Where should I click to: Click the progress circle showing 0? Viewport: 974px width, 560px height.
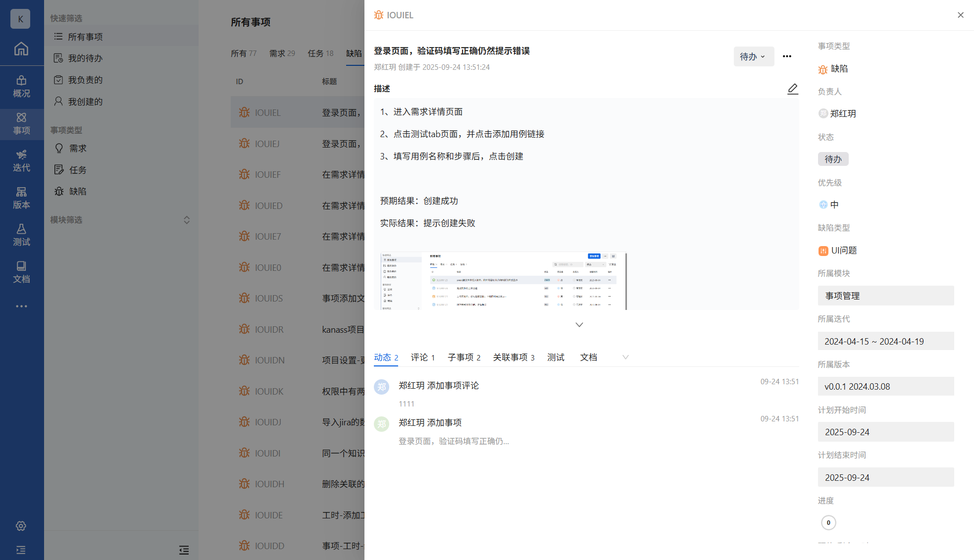[828, 522]
